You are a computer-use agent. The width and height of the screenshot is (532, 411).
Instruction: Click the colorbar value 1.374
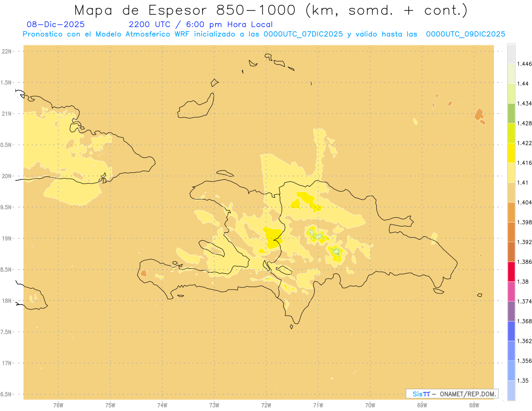tap(524, 301)
